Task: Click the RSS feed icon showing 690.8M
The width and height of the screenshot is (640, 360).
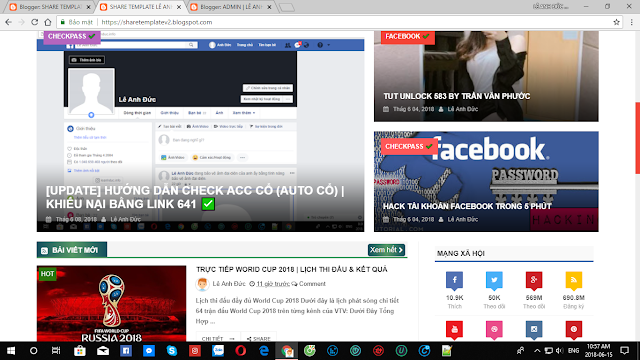Action: point(573,281)
